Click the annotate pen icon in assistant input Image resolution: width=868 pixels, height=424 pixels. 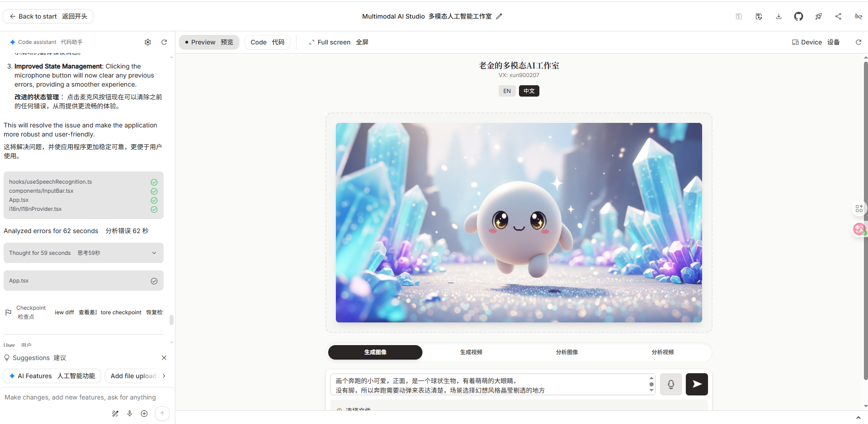(x=115, y=414)
